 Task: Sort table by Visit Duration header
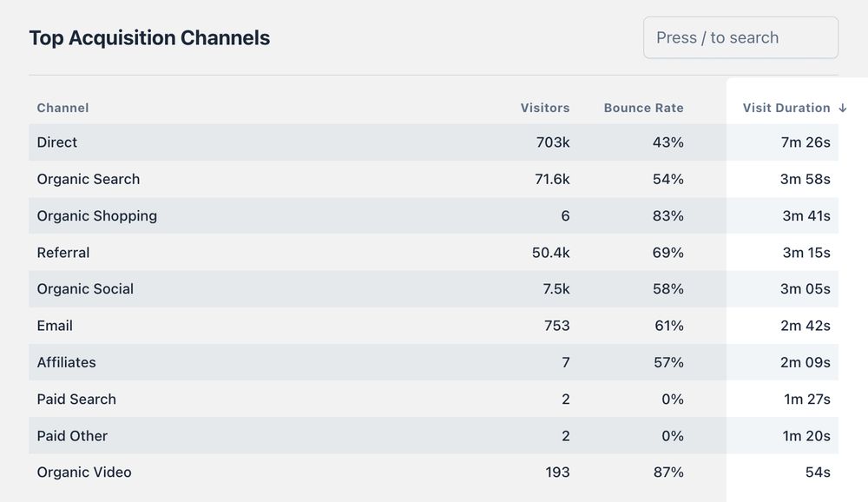click(x=786, y=109)
